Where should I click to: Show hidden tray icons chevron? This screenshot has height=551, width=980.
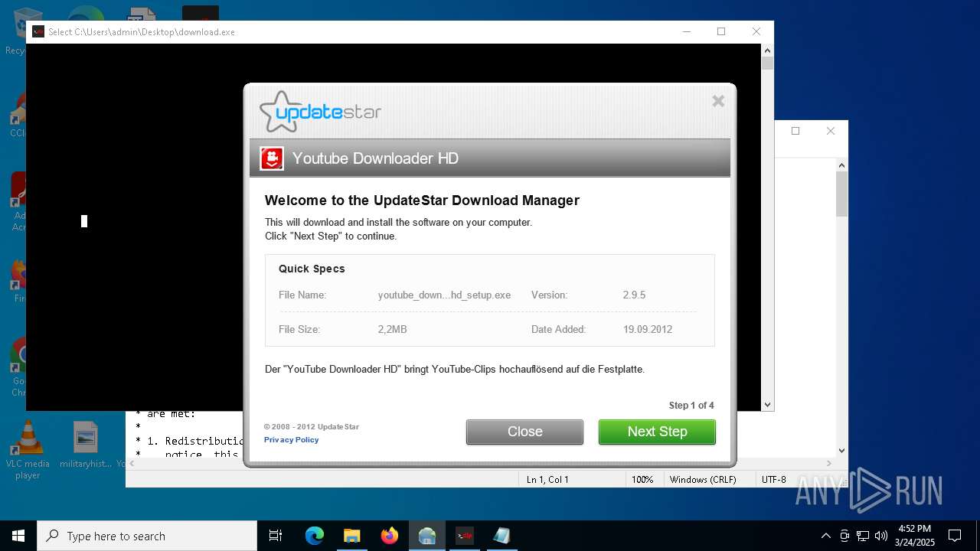825,536
